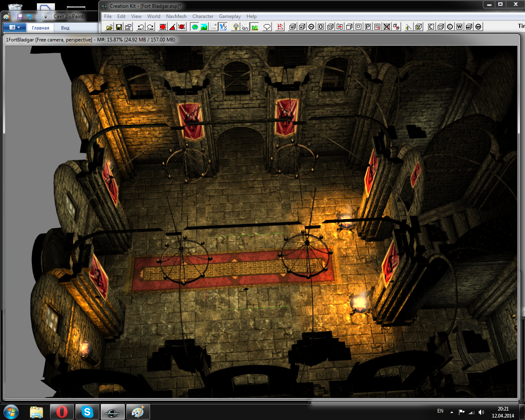Switch to Paint's Главная tab
The width and height of the screenshot is (525, 420).
point(41,28)
